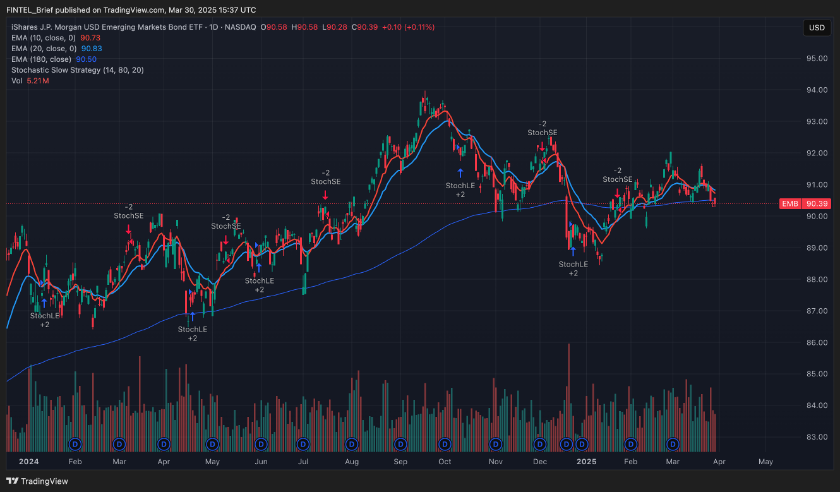This screenshot has width=840, height=492.
Task: Click the dividend D marker above Apr
Action: click(163, 444)
